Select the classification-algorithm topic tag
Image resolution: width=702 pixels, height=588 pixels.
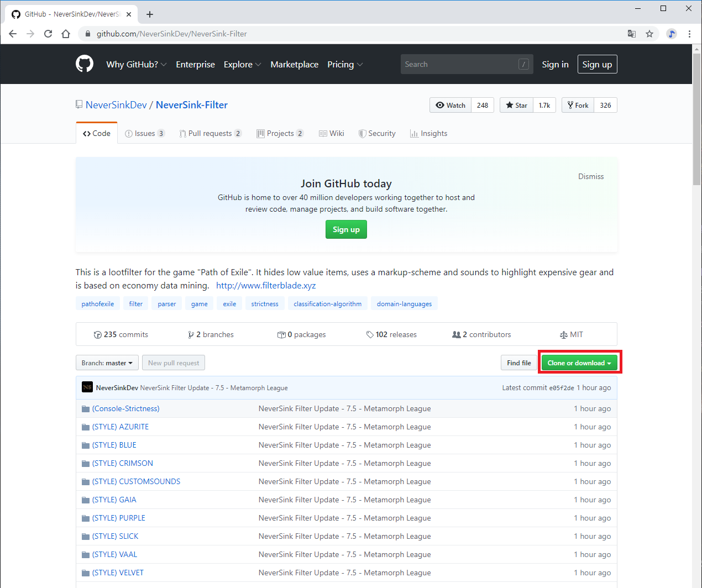click(328, 304)
